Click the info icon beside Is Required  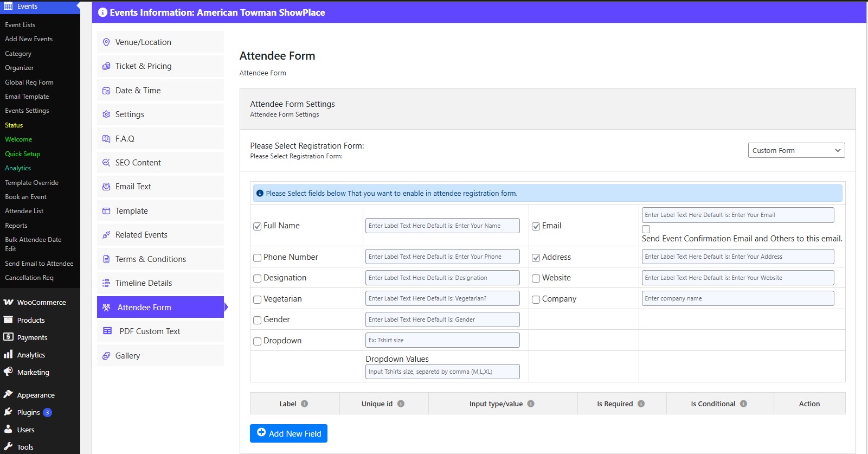641,404
